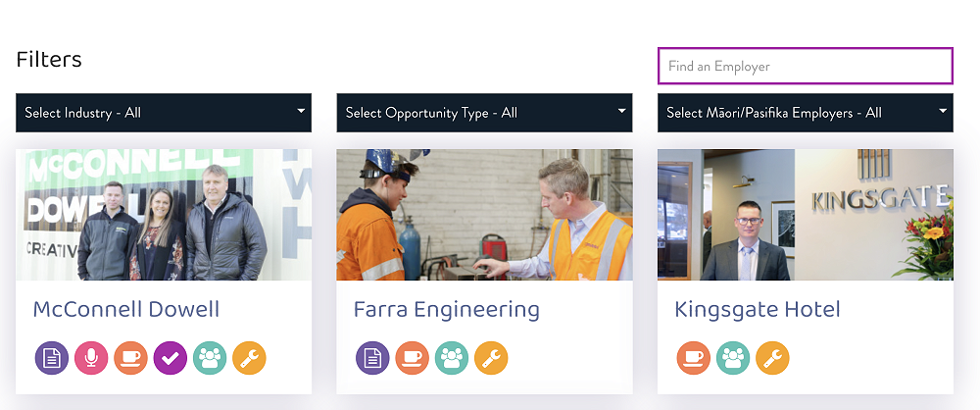Open the McConnell Dowell title link

(126, 310)
